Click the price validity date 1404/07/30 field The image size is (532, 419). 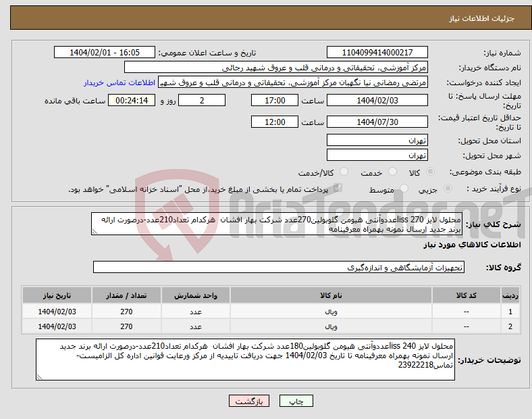click(377, 122)
